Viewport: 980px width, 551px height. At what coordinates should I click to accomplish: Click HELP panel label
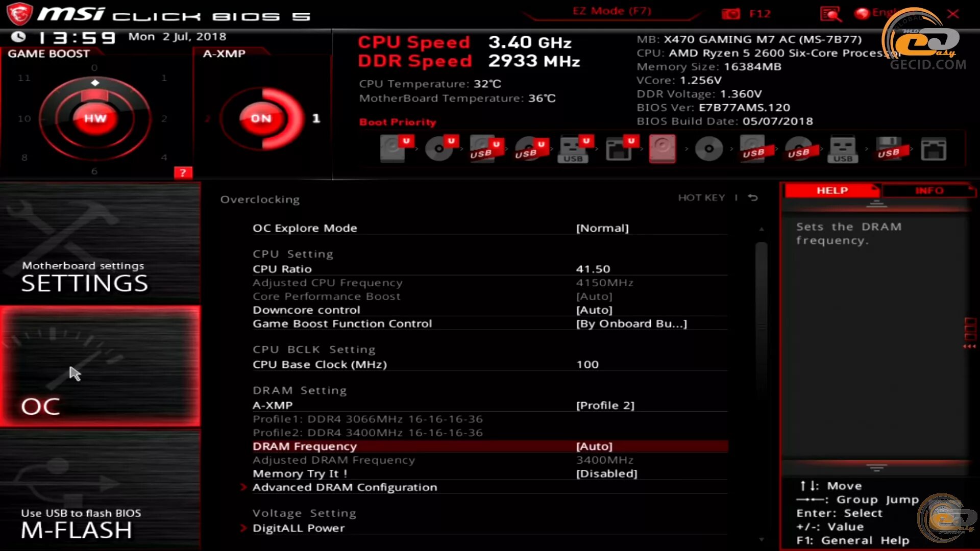coord(830,190)
